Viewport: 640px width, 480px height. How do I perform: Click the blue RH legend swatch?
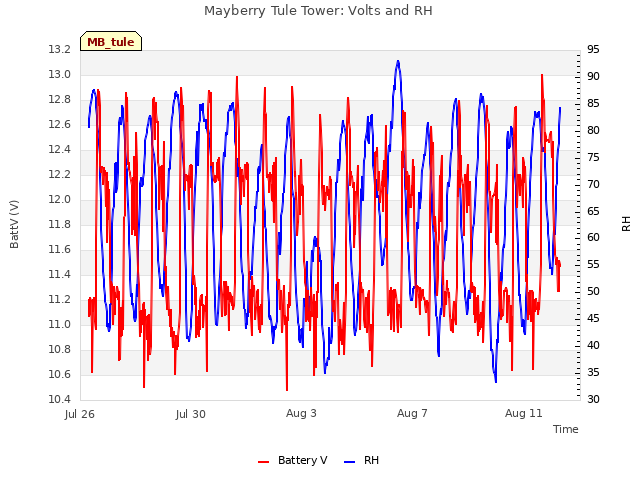(x=350, y=462)
